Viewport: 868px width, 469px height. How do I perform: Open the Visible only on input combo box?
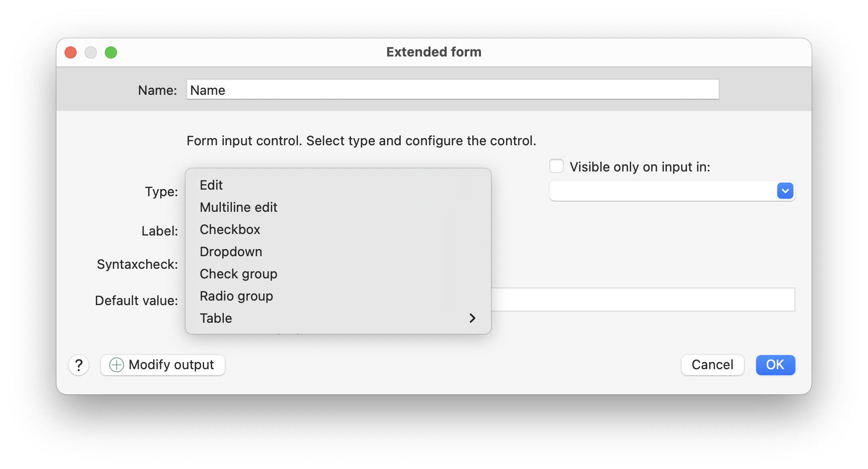point(672,191)
